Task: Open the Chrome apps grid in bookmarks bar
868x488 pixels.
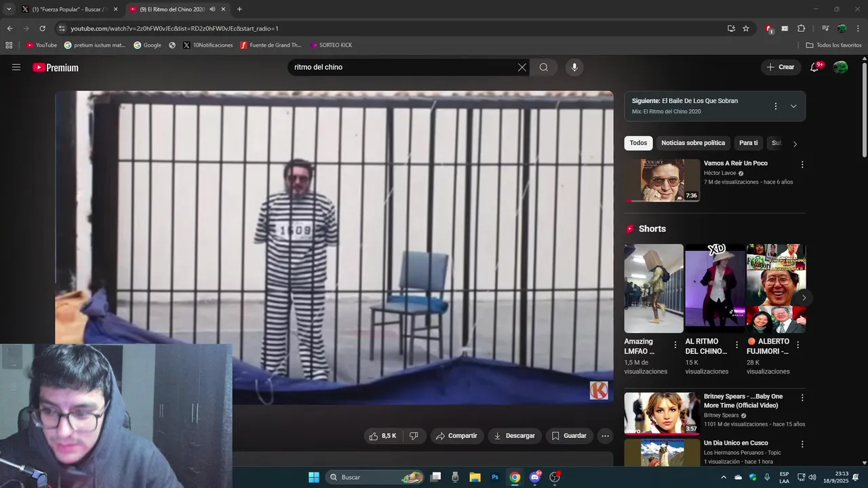Action: [9, 45]
